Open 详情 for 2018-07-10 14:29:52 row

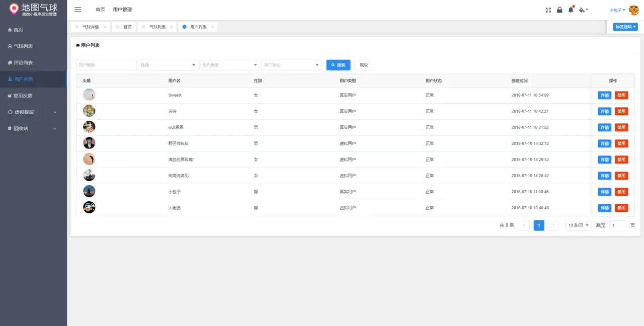[605, 159]
